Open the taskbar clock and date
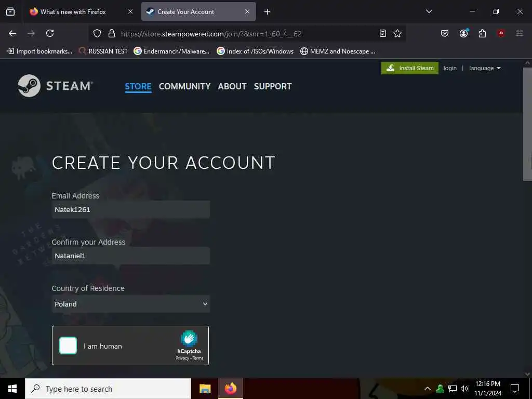Screen dimensions: 532x399 click(x=487, y=389)
